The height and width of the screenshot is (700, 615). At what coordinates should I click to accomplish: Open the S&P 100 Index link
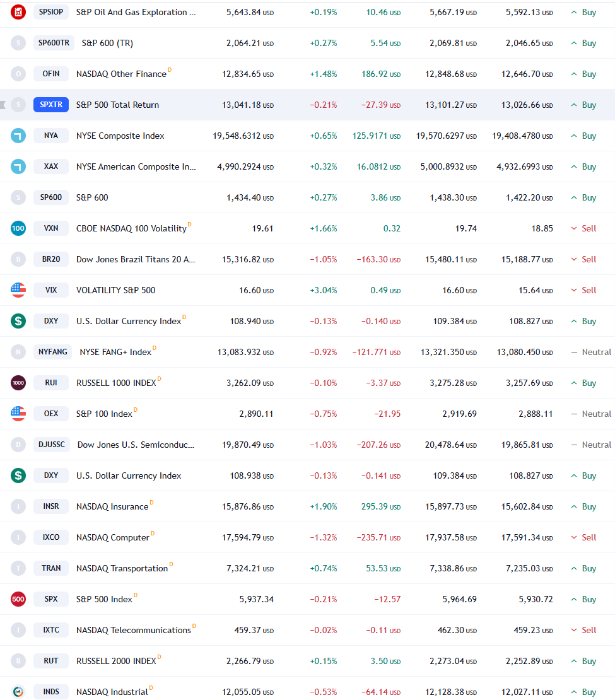pos(104,414)
